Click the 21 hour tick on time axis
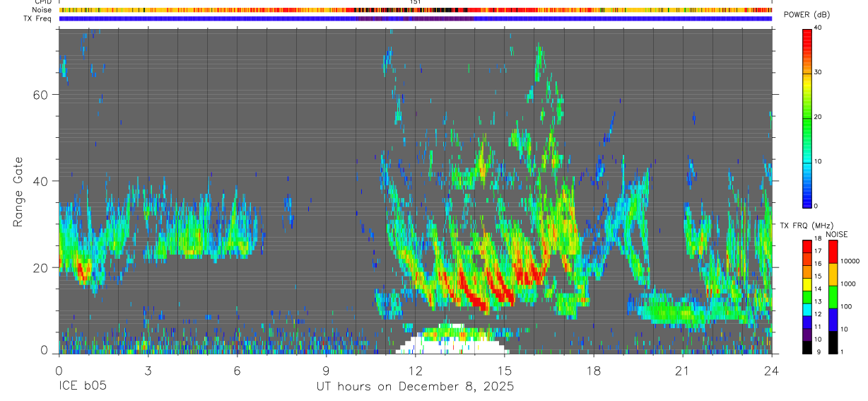Screen dimensions: 868x401 (683, 371)
